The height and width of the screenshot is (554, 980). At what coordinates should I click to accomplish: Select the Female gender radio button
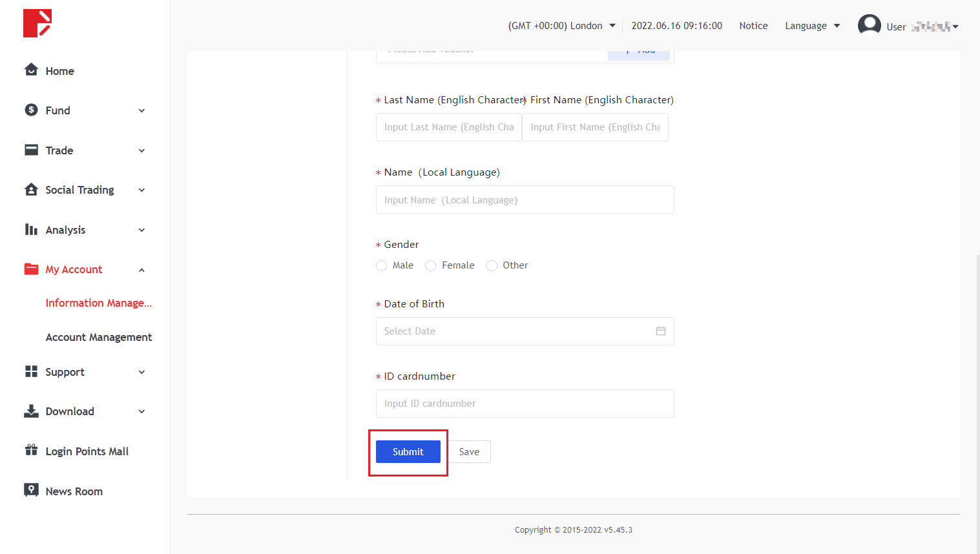(431, 266)
